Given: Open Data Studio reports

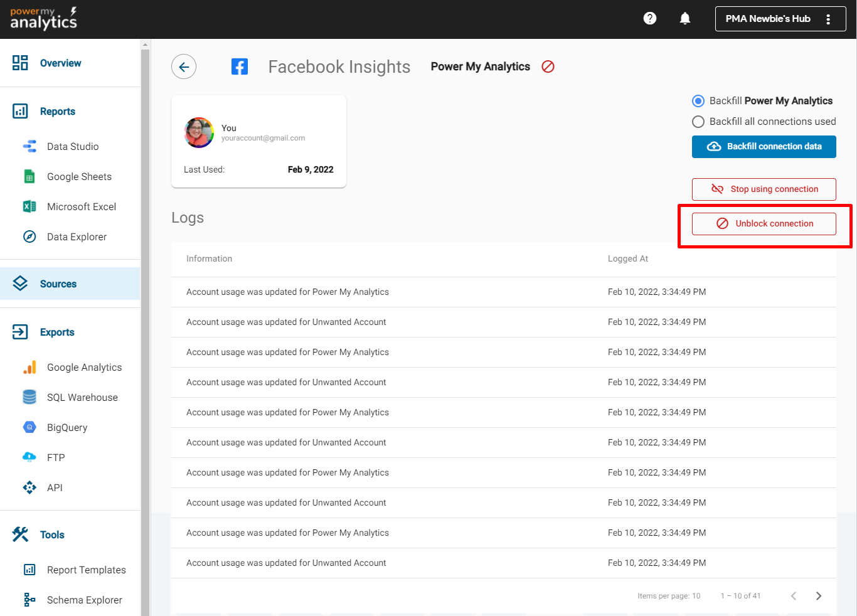Looking at the screenshot, I should (72, 147).
